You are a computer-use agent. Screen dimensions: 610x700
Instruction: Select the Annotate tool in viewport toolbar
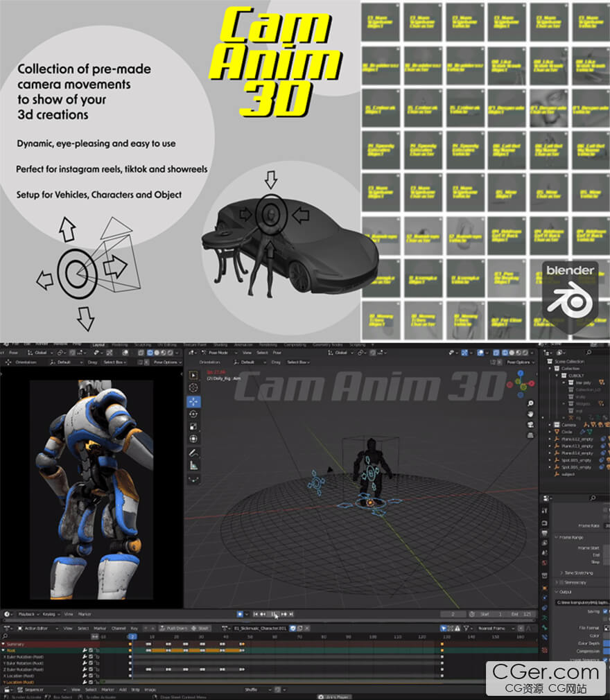[193, 453]
